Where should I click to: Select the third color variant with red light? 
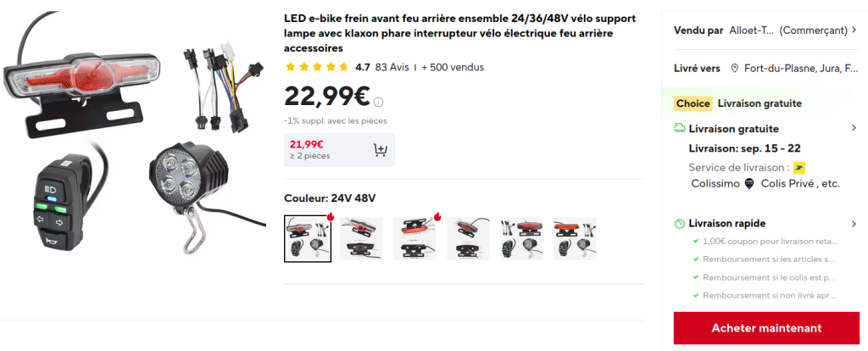415,238
